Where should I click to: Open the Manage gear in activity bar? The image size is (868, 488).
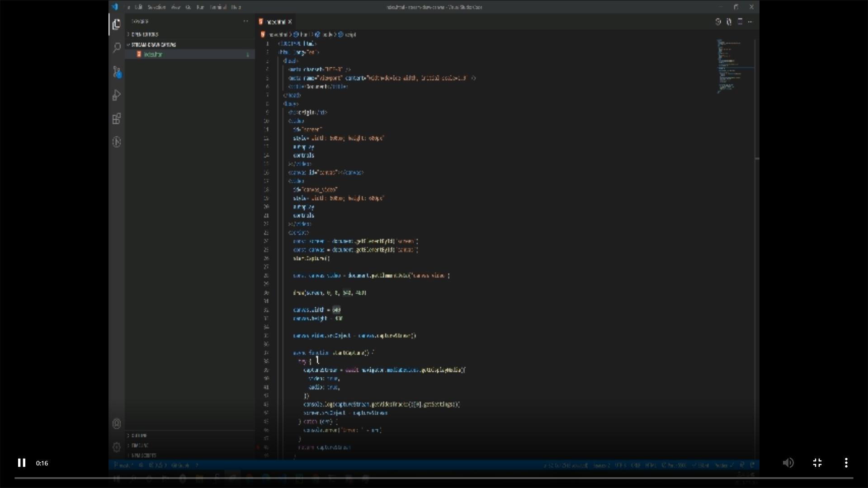(117, 447)
